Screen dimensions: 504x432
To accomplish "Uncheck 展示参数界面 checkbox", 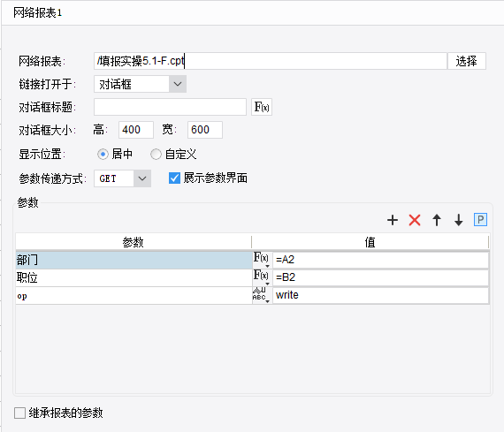I will coord(174,178).
